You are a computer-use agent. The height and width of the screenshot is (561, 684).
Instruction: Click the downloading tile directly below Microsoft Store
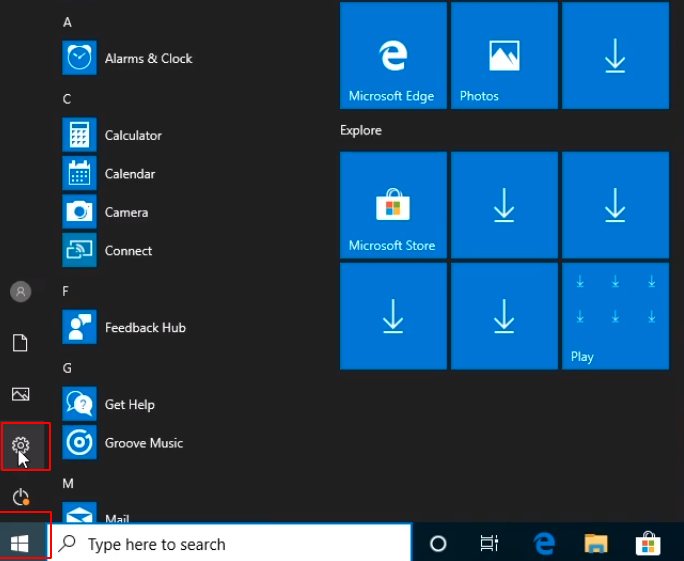tap(393, 316)
